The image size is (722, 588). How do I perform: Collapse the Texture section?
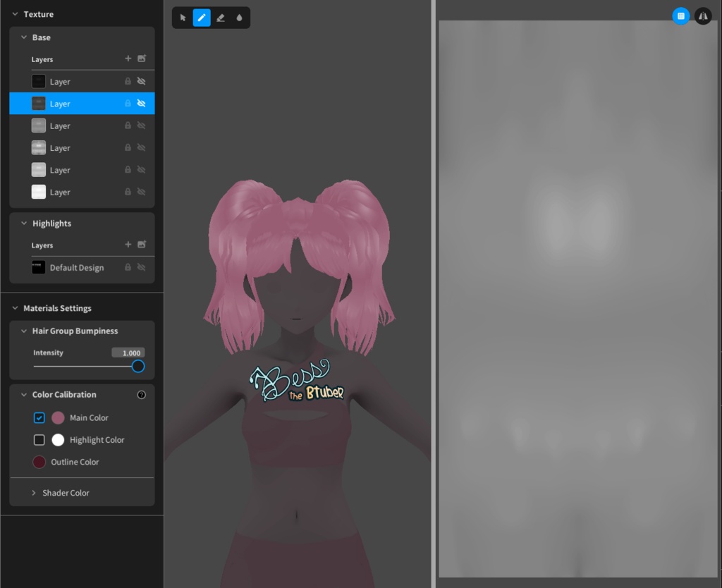[16, 14]
